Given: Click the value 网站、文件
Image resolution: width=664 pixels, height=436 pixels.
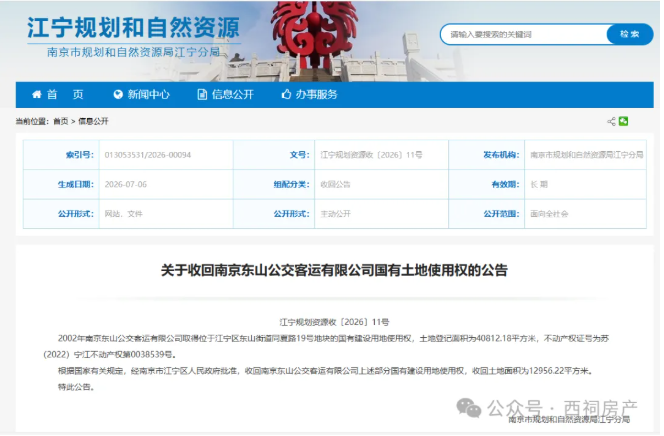Looking at the screenshot, I should coord(124,214).
